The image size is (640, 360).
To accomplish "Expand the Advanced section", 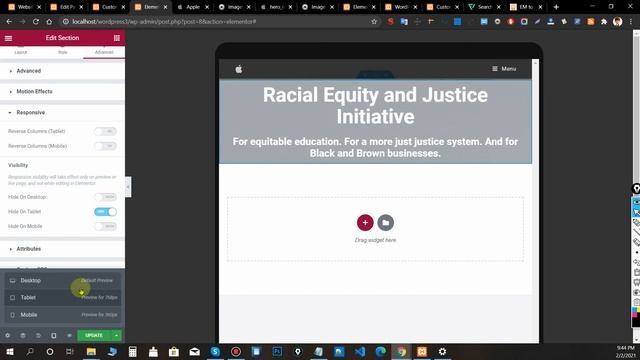I will [62, 71].
